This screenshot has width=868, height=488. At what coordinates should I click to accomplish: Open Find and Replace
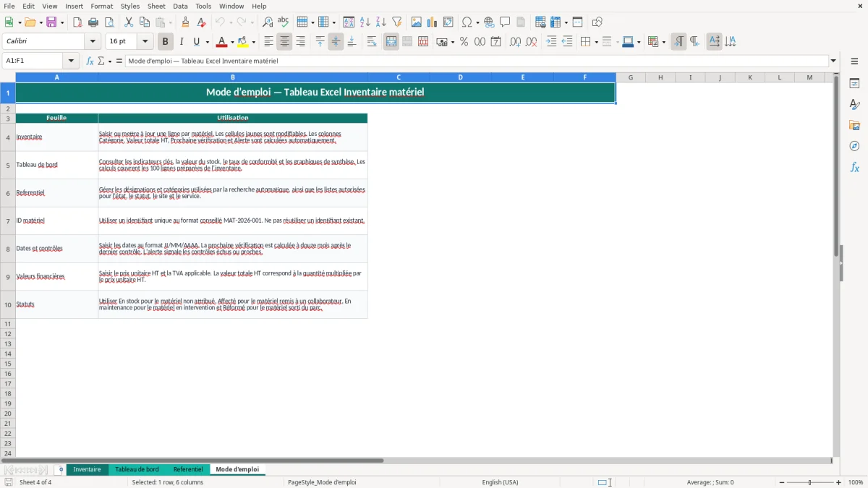pyautogui.click(x=268, y=22)
